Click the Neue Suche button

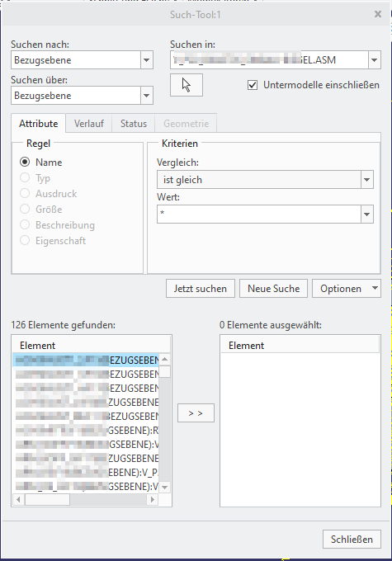coord(273,289)
